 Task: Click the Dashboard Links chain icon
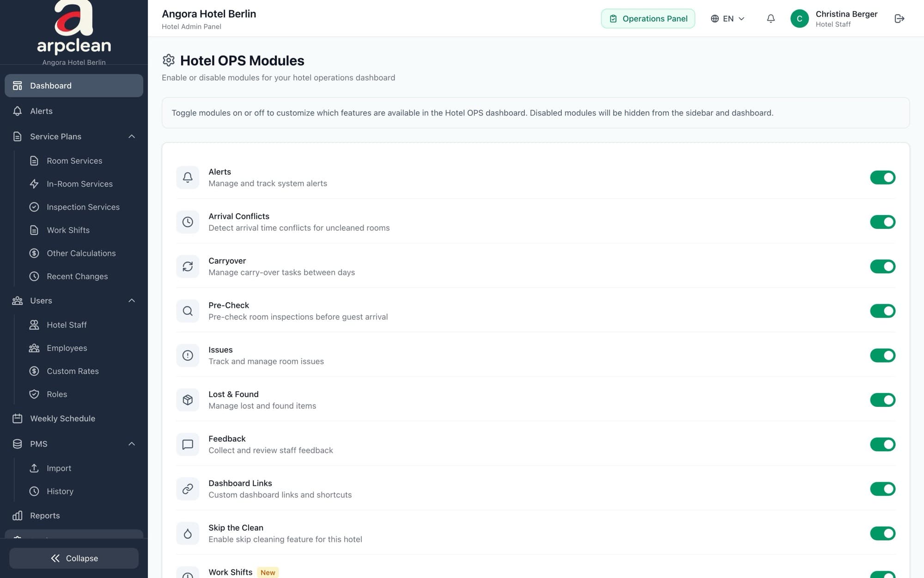click(188, 489)
